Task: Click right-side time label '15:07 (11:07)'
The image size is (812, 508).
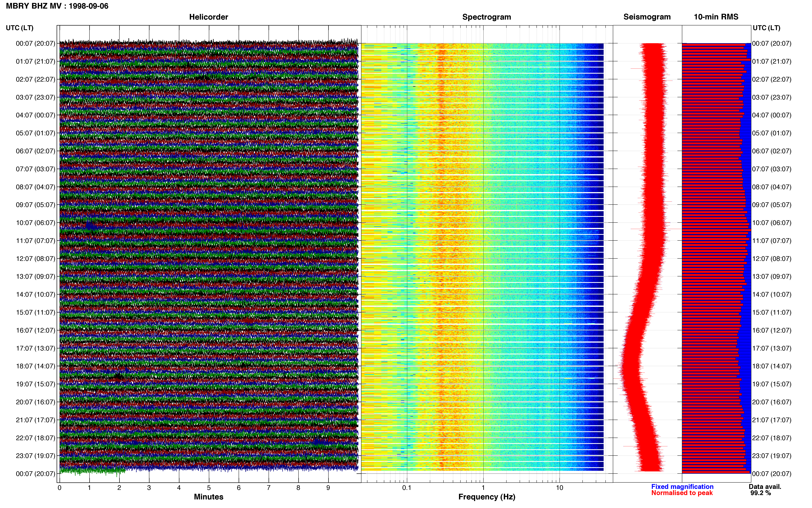Action: (772, 313)
